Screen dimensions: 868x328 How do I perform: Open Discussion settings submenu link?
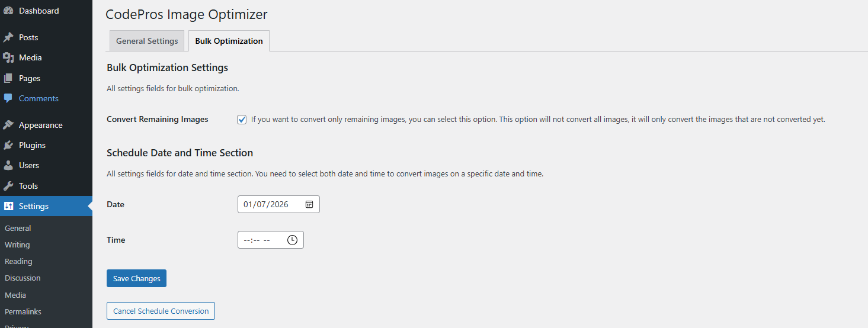23,278
